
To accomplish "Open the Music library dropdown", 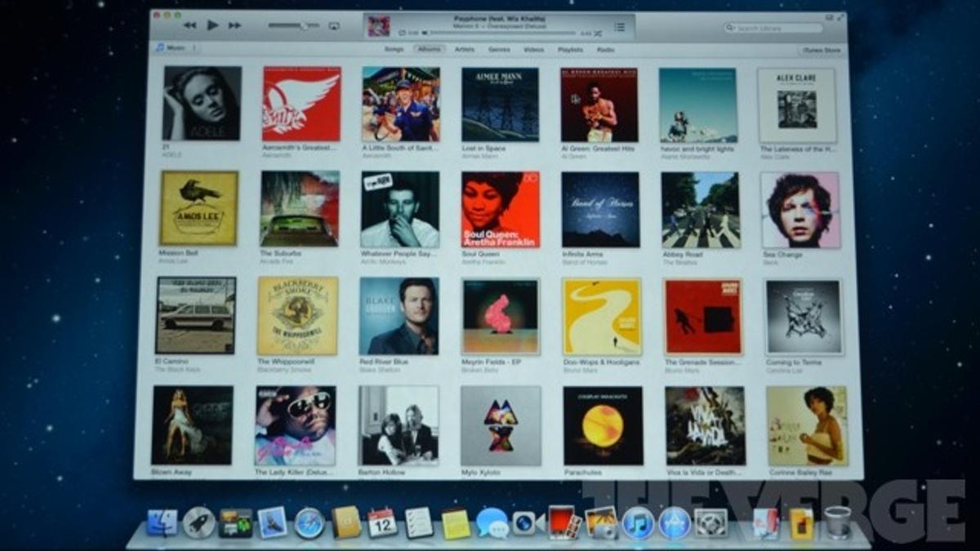I will [176, 48].
